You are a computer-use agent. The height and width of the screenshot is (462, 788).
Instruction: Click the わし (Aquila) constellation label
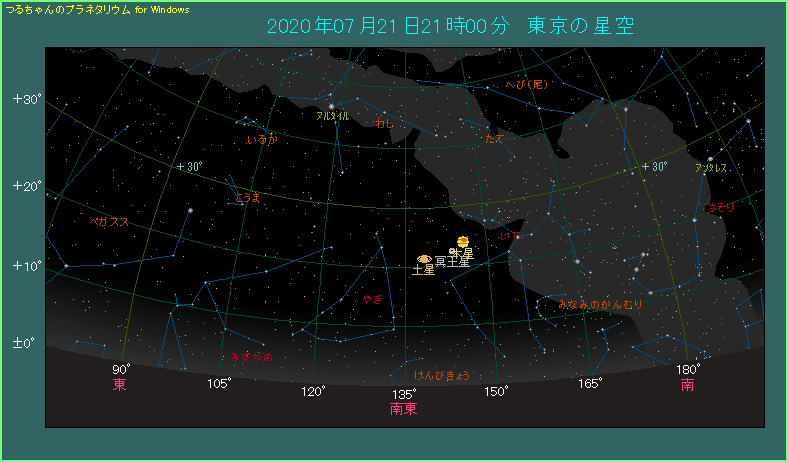[x=384, y=123]
